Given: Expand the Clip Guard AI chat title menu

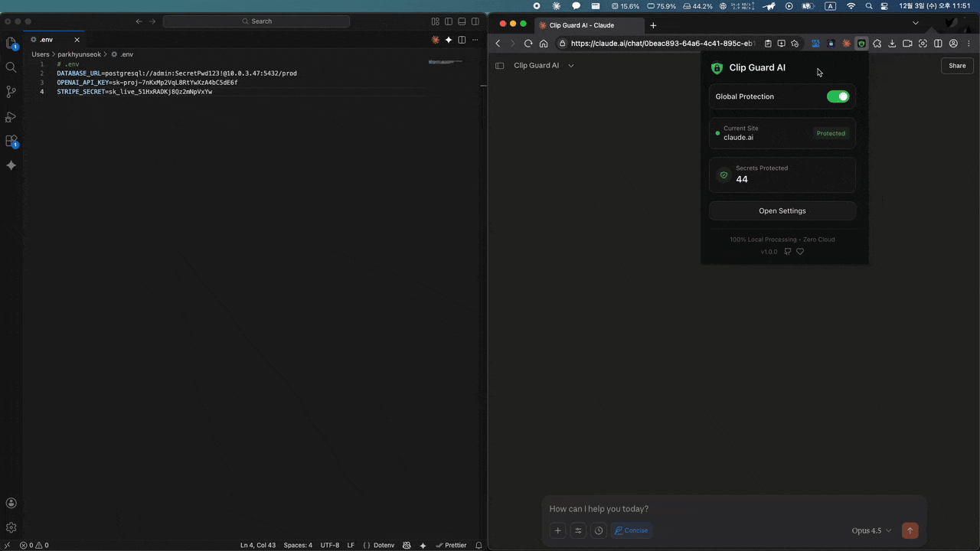Looking at the screenshot, I should click(571, 66).
